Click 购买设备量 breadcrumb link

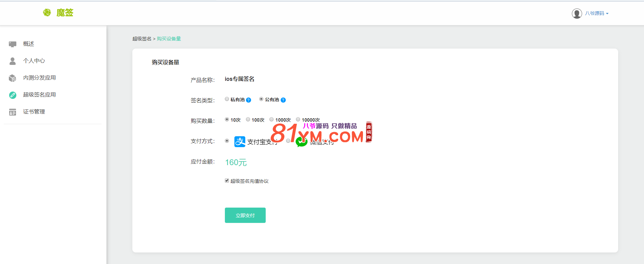coord(169,39)
